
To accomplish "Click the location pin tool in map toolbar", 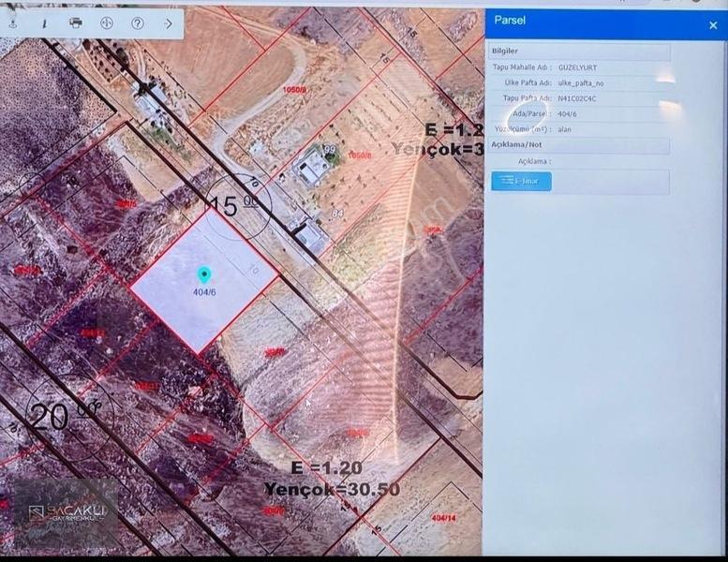I will [13, 22].
